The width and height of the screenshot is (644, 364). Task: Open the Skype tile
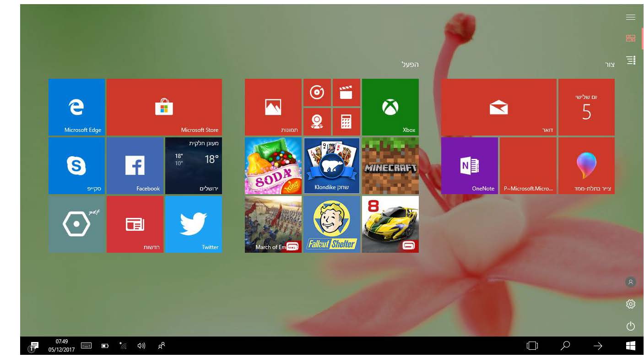(x=76, y=166)
